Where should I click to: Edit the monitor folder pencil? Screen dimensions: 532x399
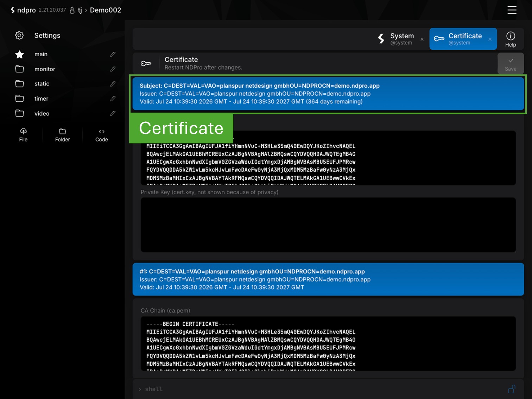(113, 69)
